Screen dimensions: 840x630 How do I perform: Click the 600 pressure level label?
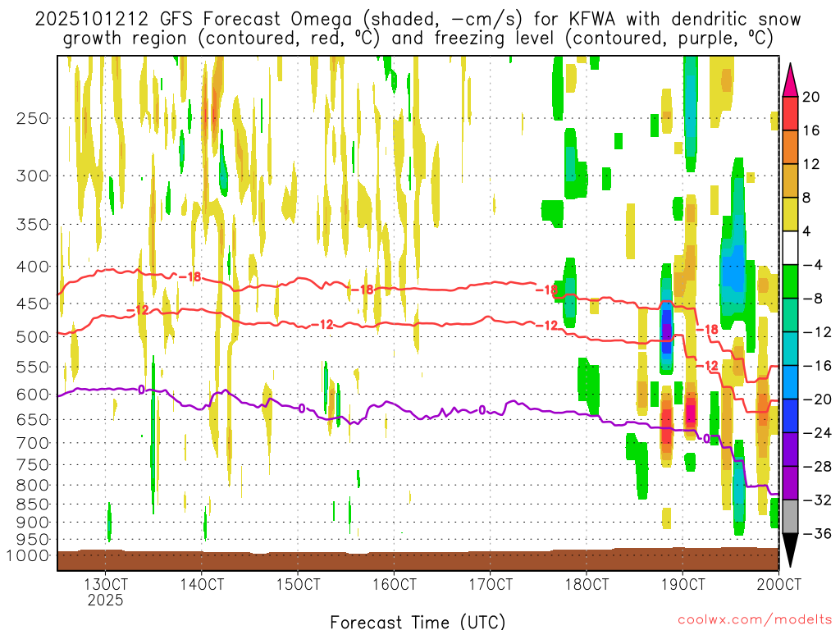[x=33, y=395]
